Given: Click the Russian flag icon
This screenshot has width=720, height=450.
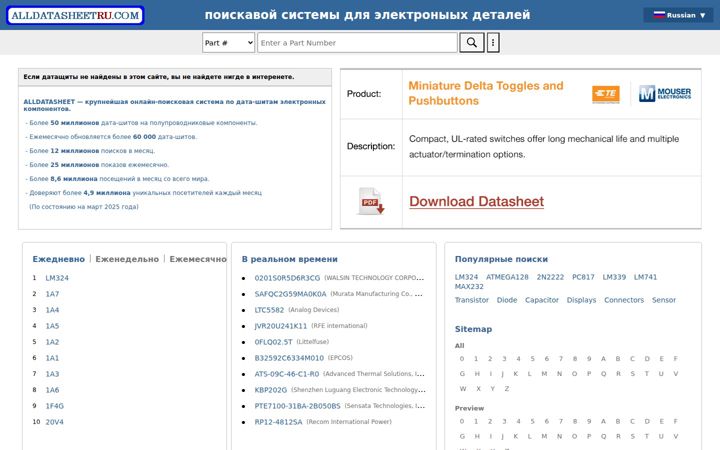Looking at the screenshot, I should [659, 15].
